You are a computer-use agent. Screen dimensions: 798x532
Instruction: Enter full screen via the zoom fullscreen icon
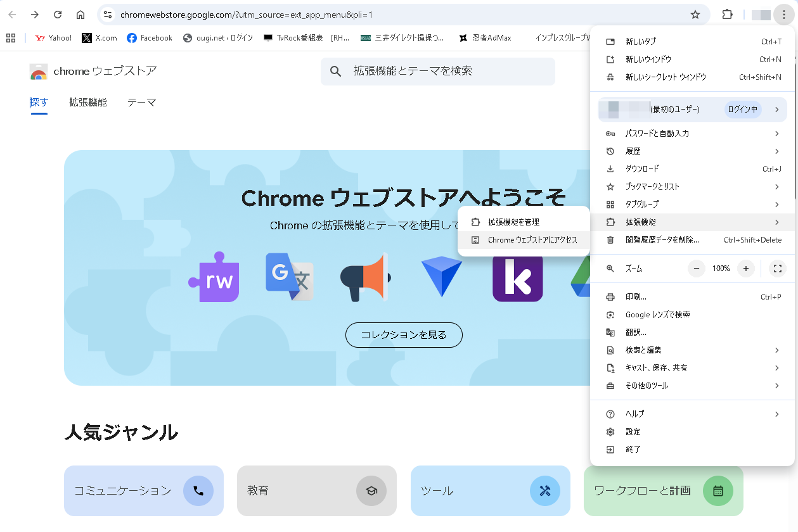pyautogui.click(x=777, y=269)
